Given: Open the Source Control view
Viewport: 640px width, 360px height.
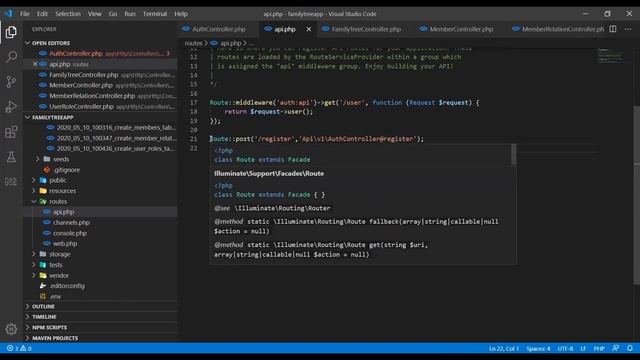Looking at the screenshot, I should (11, 82).
